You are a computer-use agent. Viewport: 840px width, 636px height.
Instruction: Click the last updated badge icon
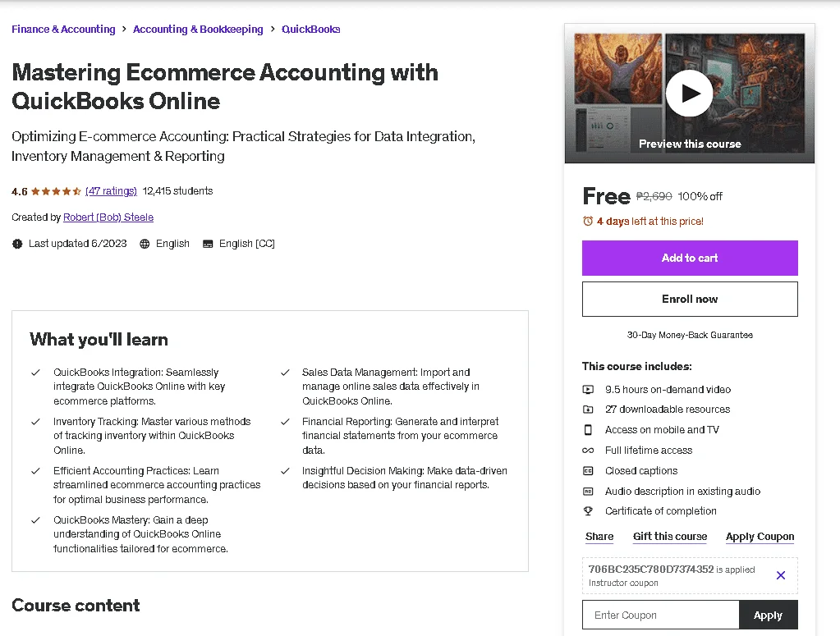coord(17,244)
